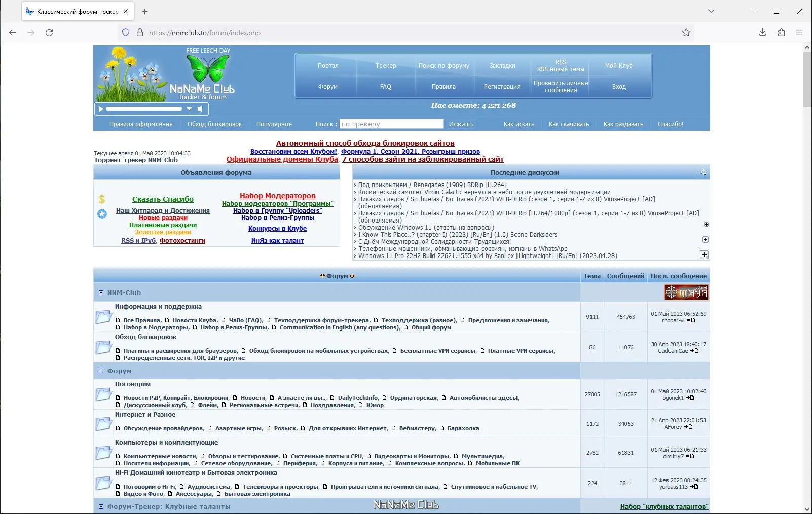The image size is (812, 514).
Task: Click the shield tracking protection icon
Action: click(x=126, y=33)
